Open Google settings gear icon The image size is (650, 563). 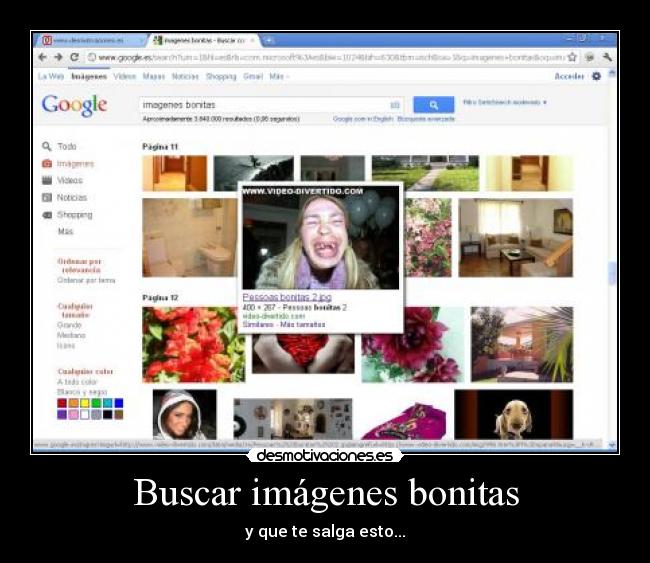[597, 76]
